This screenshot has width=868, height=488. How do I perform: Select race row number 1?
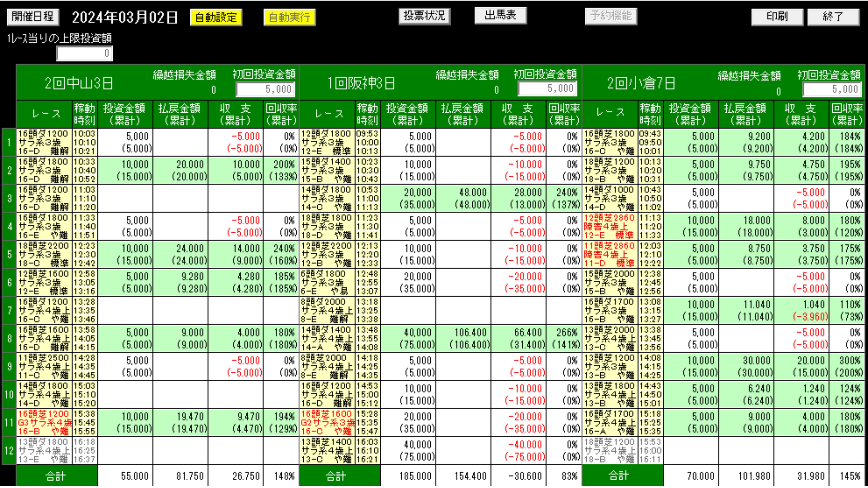click(9, 143)
